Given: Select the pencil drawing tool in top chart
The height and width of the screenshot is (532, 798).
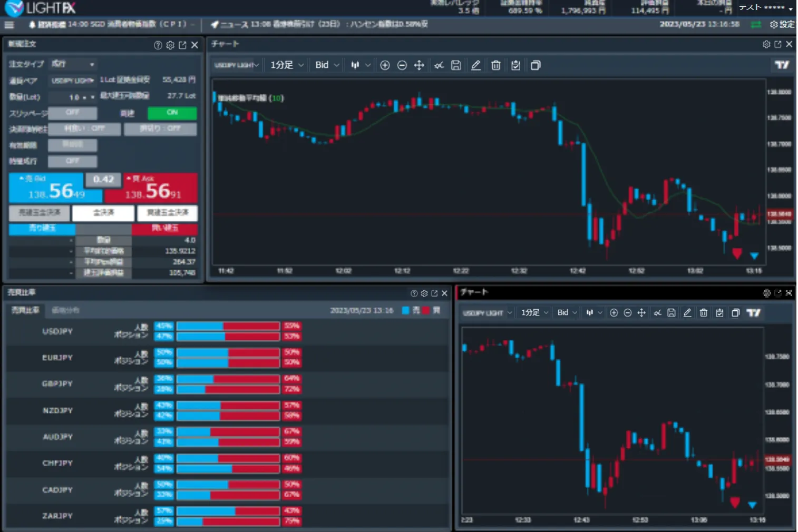Looking at the screenshot, I should [x=476, y=65].
